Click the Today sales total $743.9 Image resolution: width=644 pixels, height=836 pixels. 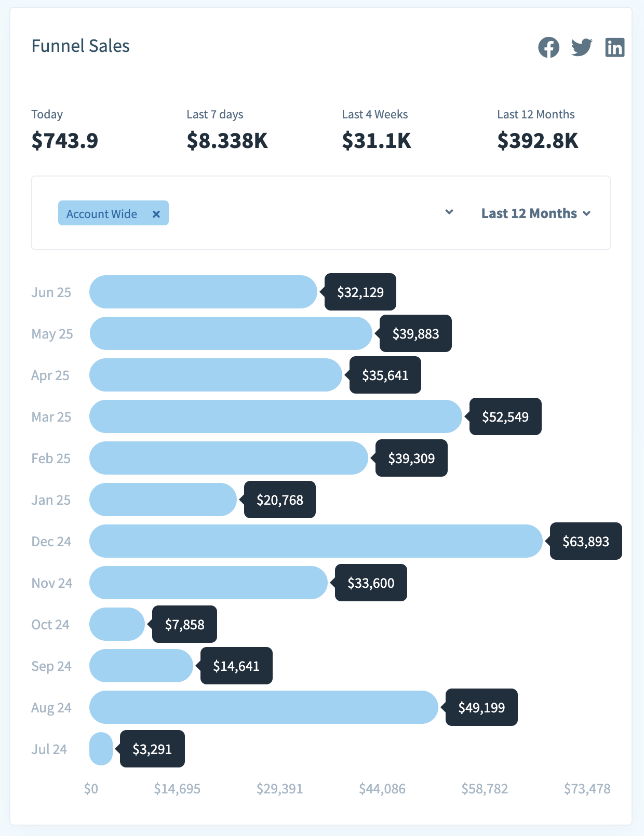[64, 141]
